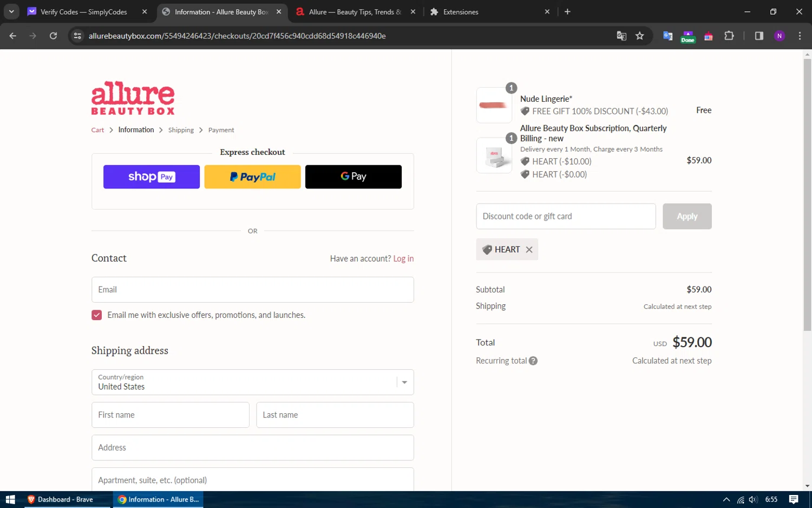Click the Allure Beauty Box logo
Image resolution: width=812 pixels, height=508 pixels.
133,98
